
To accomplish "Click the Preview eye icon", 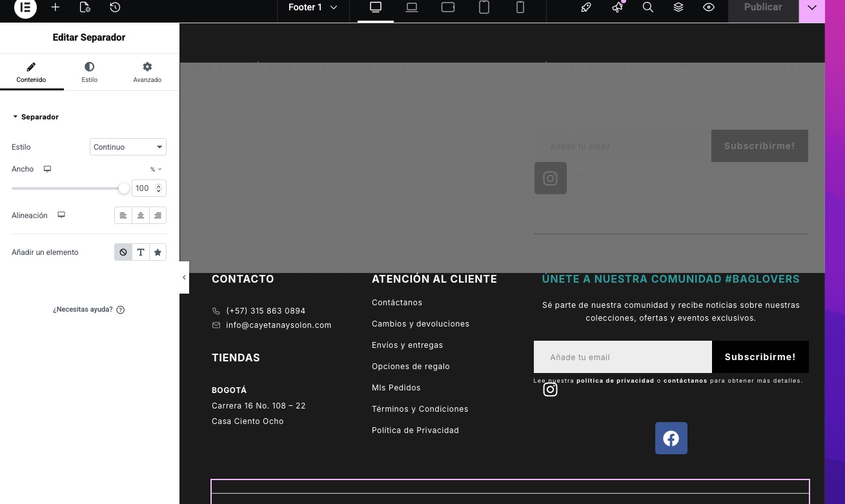I will click(709, 8).
